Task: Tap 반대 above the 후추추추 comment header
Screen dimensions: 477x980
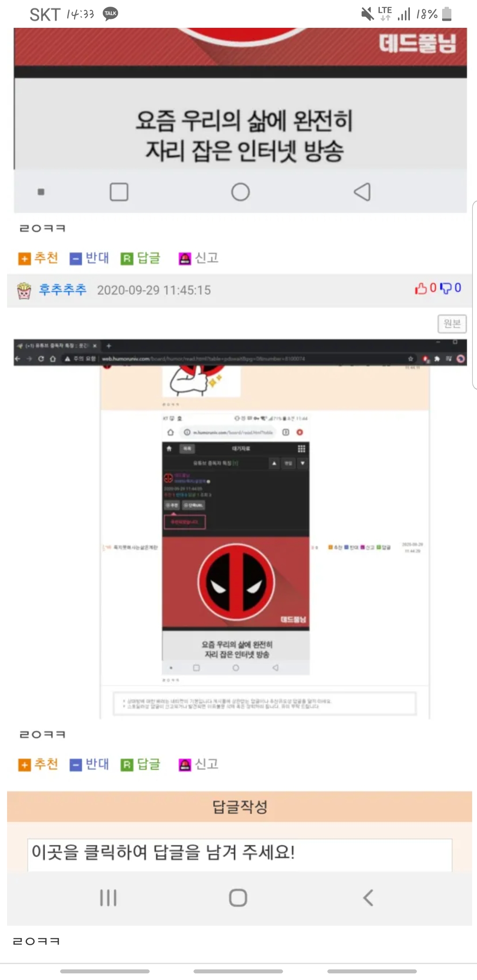Action: (x=89, y=258)
